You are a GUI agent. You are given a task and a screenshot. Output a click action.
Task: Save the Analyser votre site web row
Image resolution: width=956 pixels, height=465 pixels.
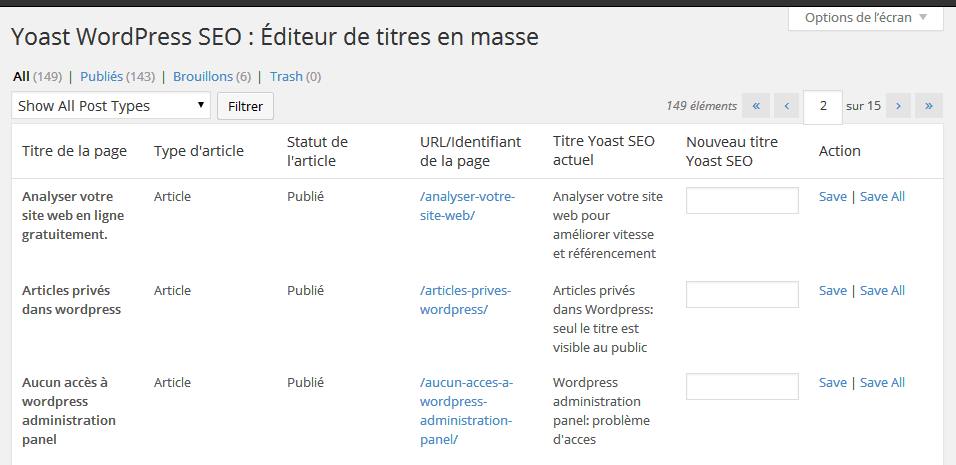(x=832, y=196)
